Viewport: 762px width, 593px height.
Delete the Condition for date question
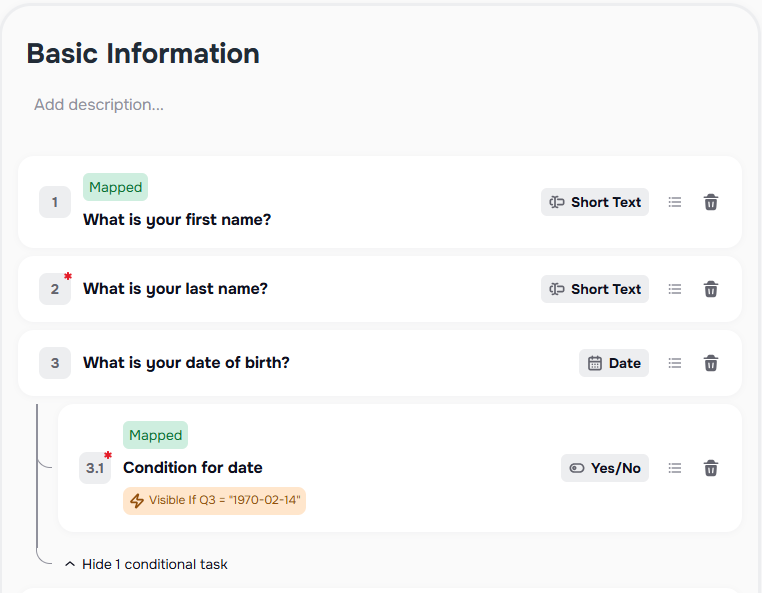pyautogui.click(x=710, y=468)
